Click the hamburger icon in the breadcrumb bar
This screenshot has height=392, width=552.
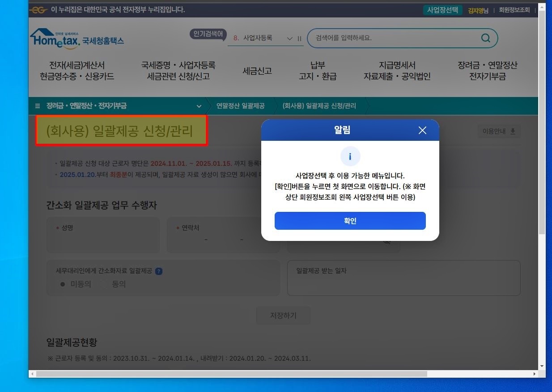click(38, 106)
